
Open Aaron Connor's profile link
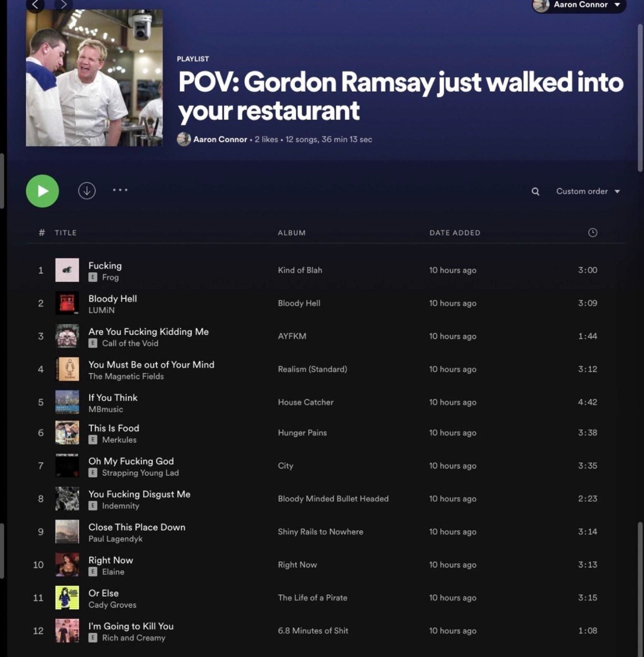tap(220, 139)
